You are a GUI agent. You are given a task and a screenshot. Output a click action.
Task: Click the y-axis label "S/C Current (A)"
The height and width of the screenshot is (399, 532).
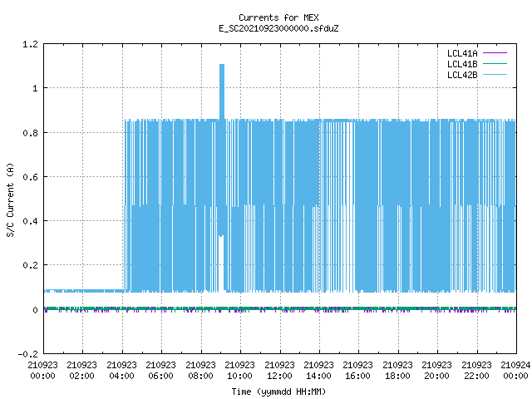(x=10, y=199)
